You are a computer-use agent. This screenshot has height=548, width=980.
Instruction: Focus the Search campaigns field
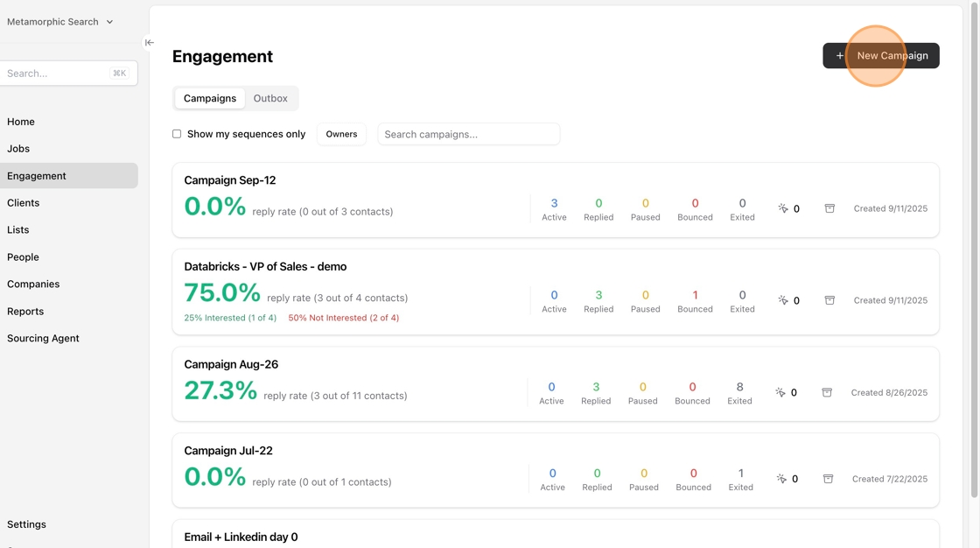pos(468,134)
